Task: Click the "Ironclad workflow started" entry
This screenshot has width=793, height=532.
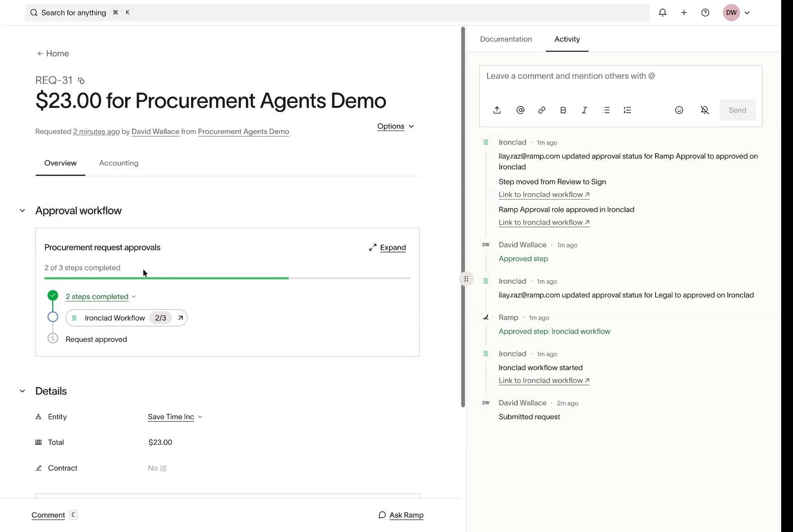Action: [x=540, y=368]
